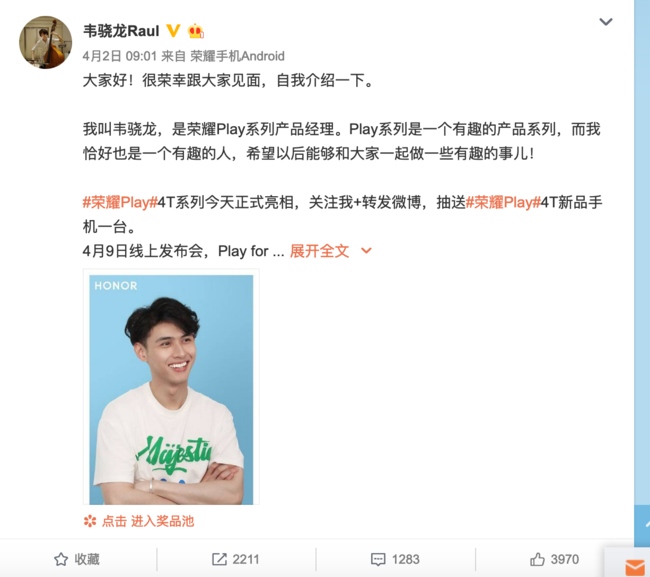
Task: Like the post via thumbs-up icon
Action: tap(537, 559)
